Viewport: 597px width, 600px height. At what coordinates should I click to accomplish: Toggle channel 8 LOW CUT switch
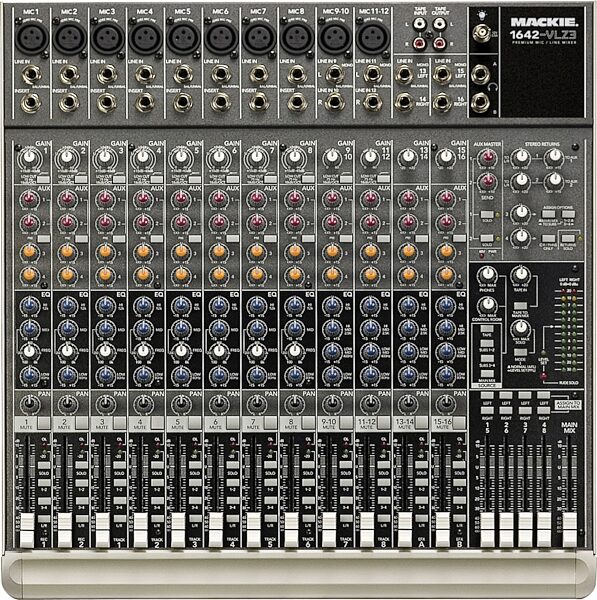(x=308, y=179)
